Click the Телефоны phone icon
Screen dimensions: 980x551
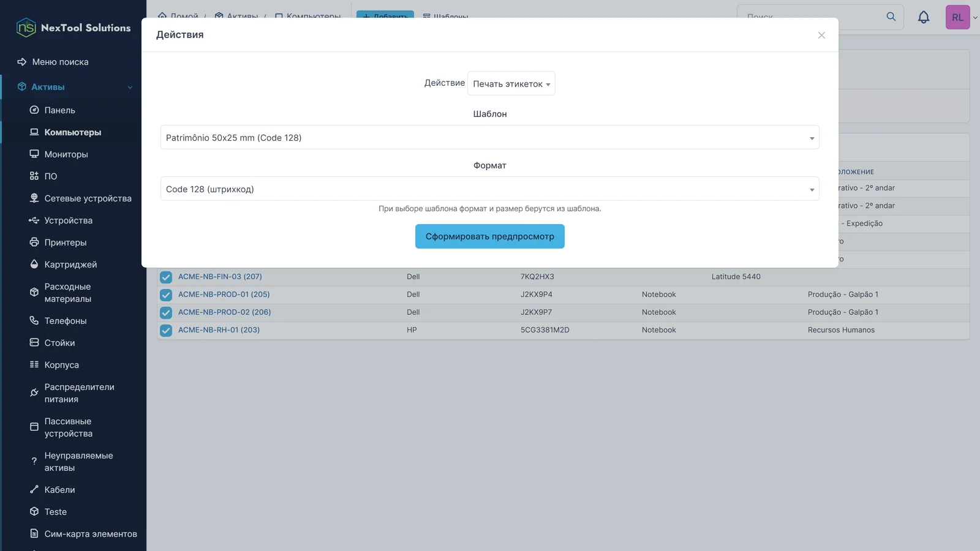(34, 321)
